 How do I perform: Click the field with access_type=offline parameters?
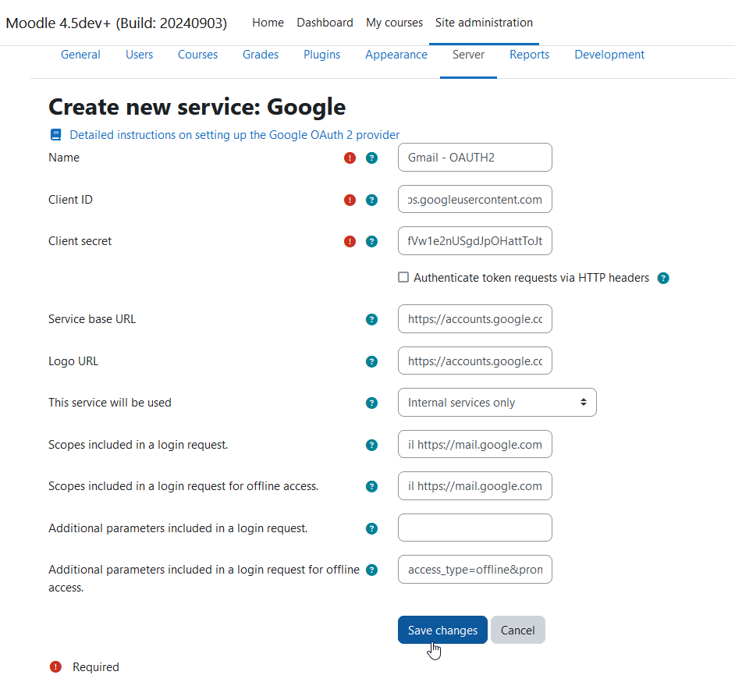[475, 569]
